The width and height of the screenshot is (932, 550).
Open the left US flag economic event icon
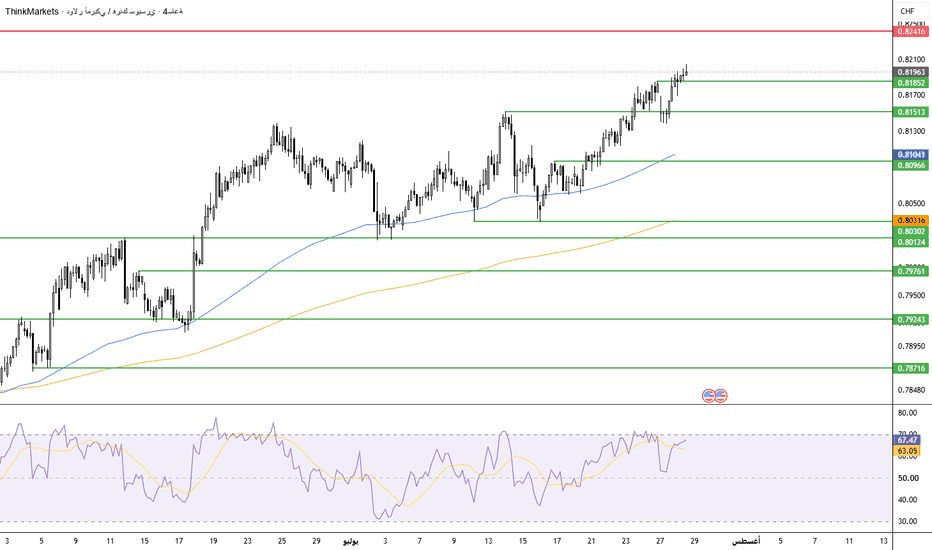(x=708, y=395)
